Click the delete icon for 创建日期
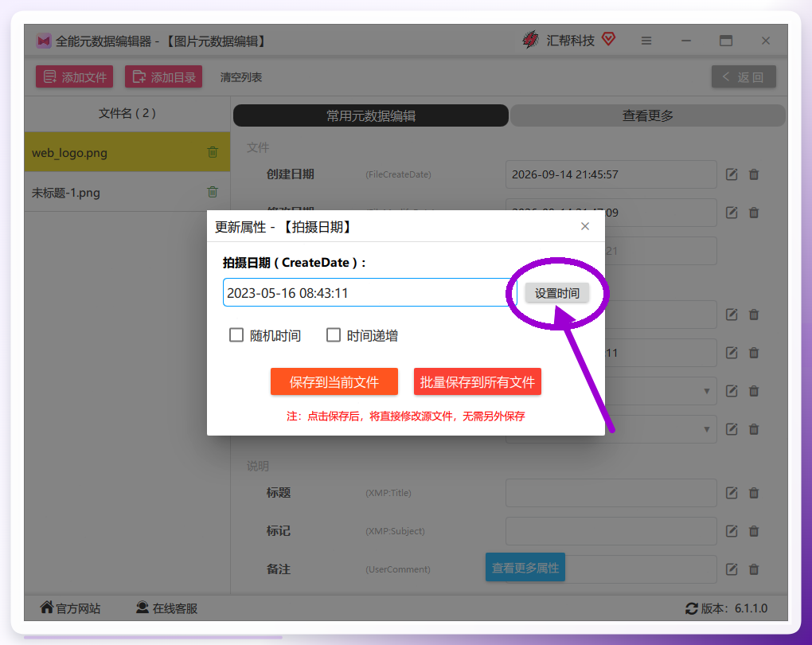The image size is (812, 645). (x=754, y=174)
